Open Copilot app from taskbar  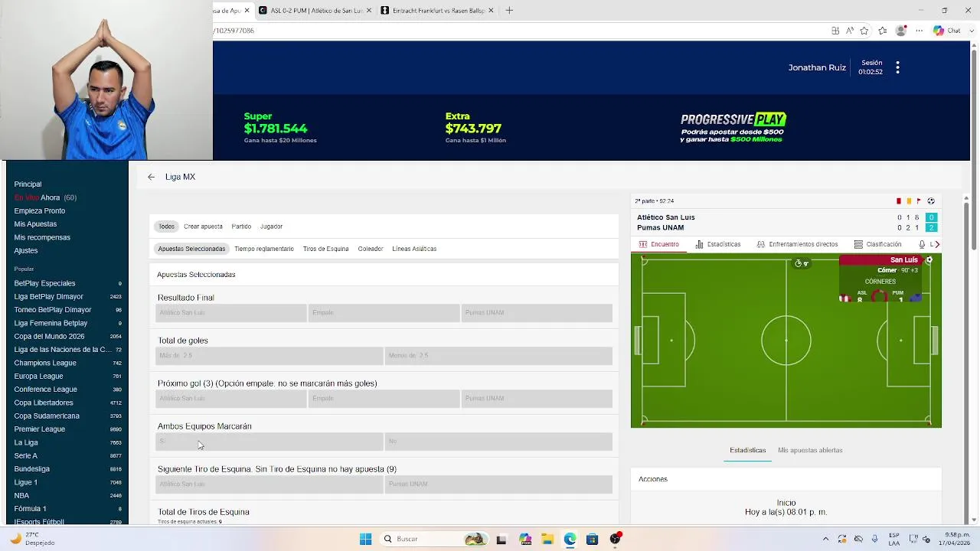click(x=525, y=539)
